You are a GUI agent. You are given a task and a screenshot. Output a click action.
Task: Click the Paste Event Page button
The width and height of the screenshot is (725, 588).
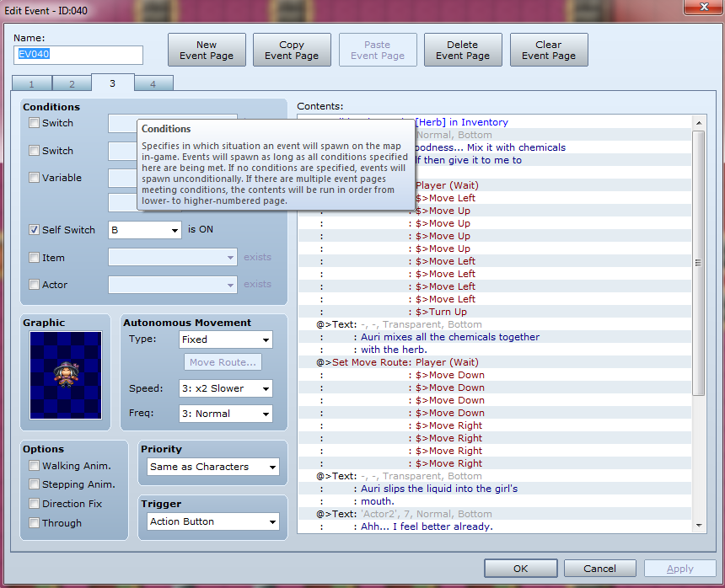pos(378,50)
